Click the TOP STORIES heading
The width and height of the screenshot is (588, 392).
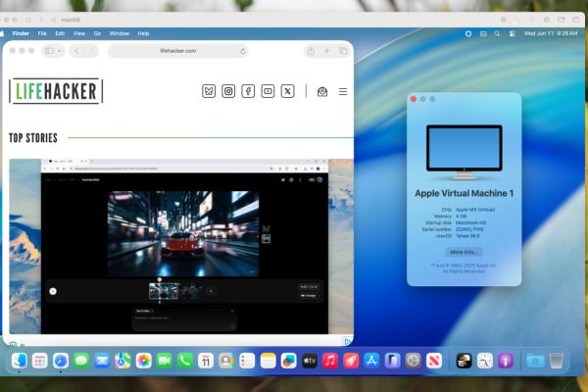pos(33,138)
